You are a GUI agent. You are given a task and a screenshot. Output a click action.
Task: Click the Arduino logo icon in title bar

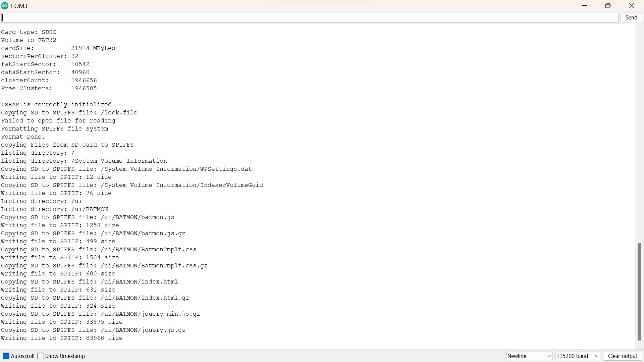pos(5,6)
